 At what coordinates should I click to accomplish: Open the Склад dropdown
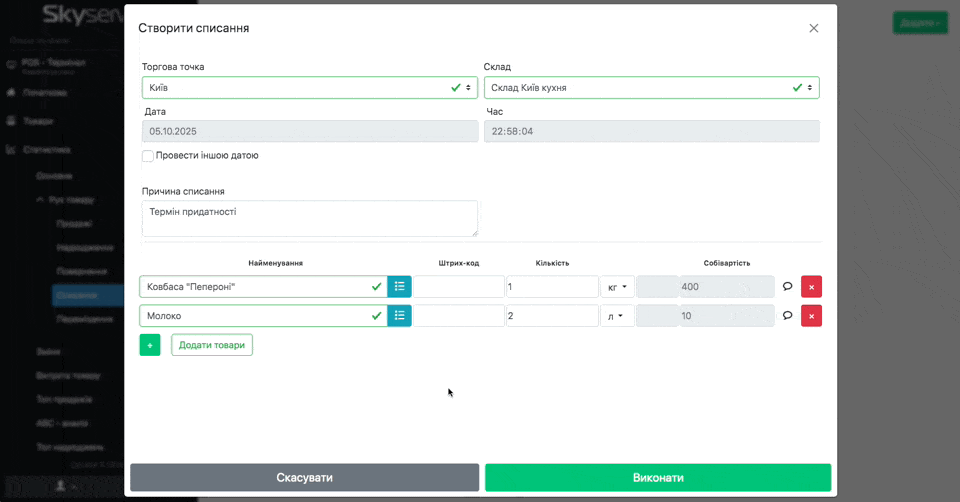pos(651,88)
